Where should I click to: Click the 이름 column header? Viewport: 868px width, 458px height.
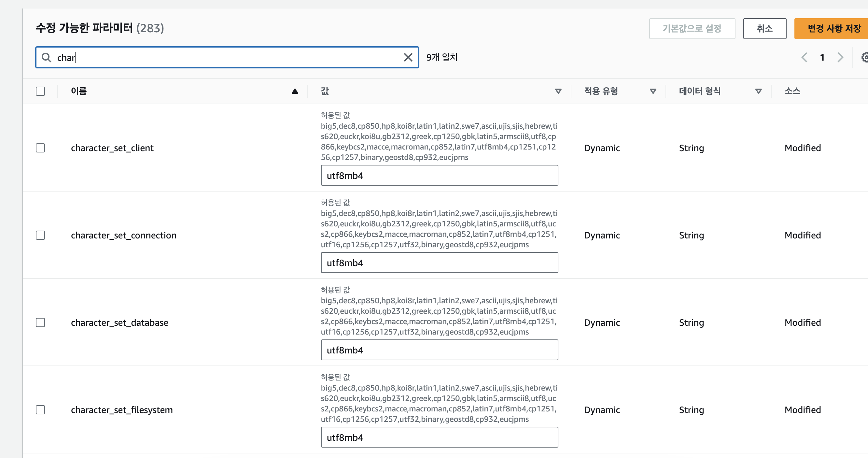(x=79, y=91)
